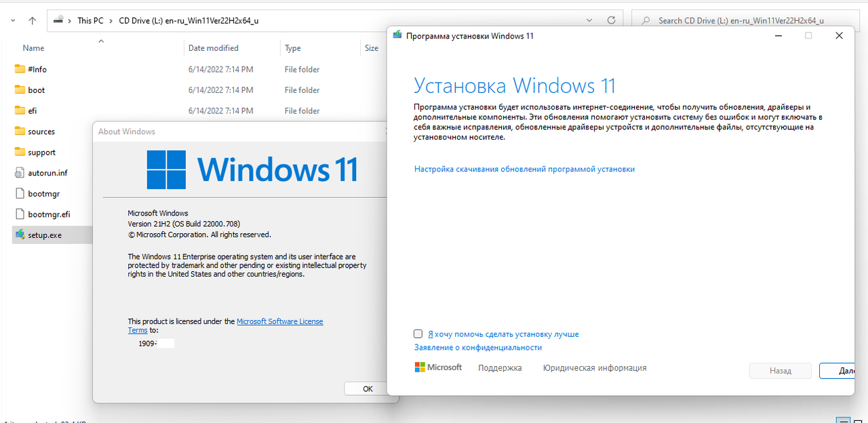
Task: Click CD Drive (L:) breadcrumb segment
Action: click(189, 20)
